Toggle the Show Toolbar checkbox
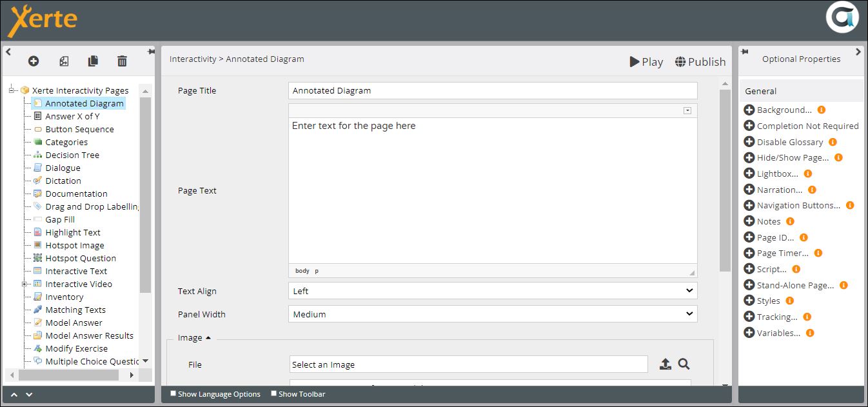The image size is (868, 407). click(x=274, y=393)
